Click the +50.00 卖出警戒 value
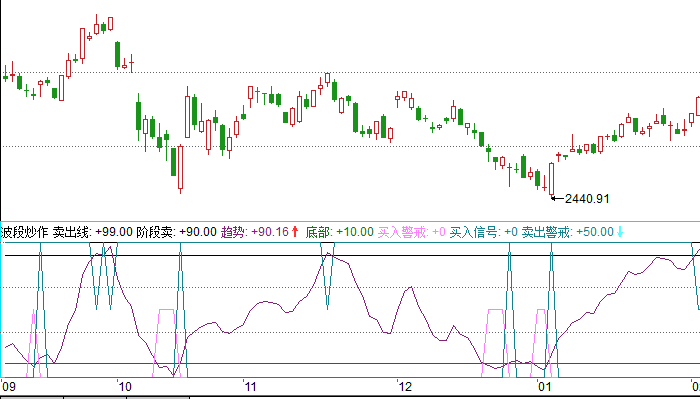700x399 pixels. click(595, 232)
